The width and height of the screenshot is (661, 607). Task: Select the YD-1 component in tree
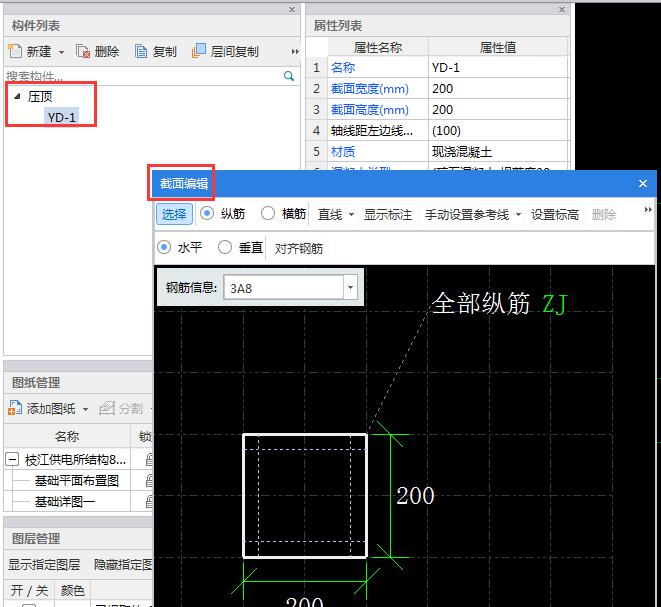pyautogui.click(x=62, y=117)
